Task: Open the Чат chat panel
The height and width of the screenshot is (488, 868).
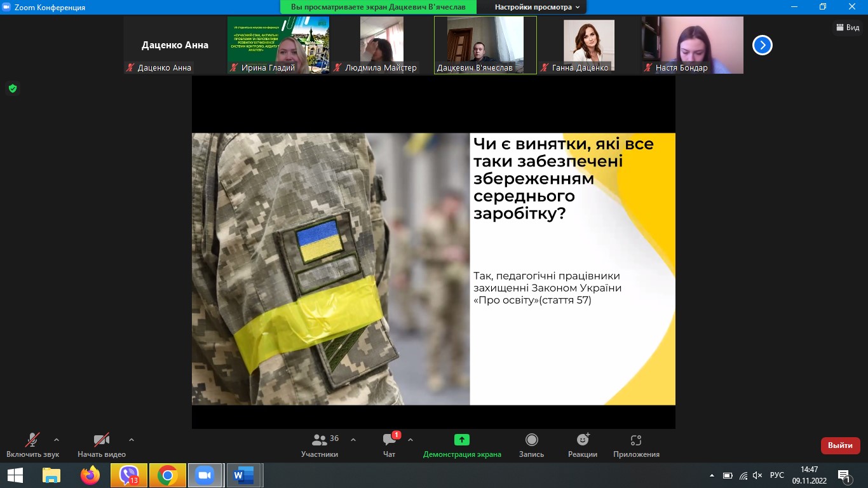Action: (x=390, y=445)
